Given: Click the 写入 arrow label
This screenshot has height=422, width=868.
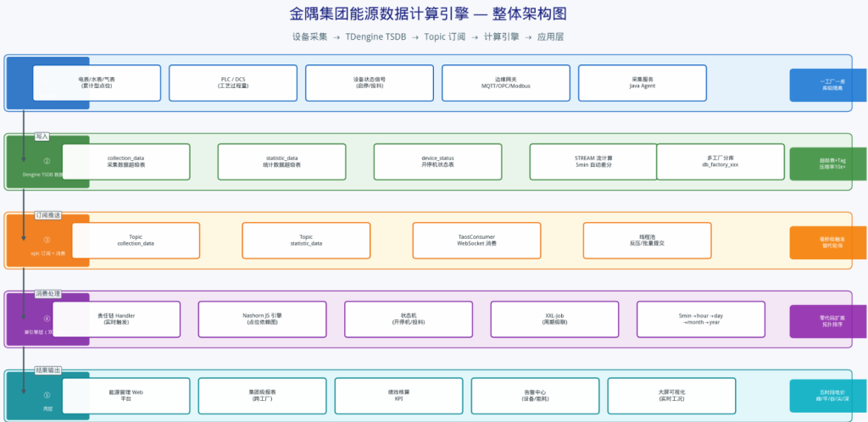Looking at the screenshot, I should point(42,136).
